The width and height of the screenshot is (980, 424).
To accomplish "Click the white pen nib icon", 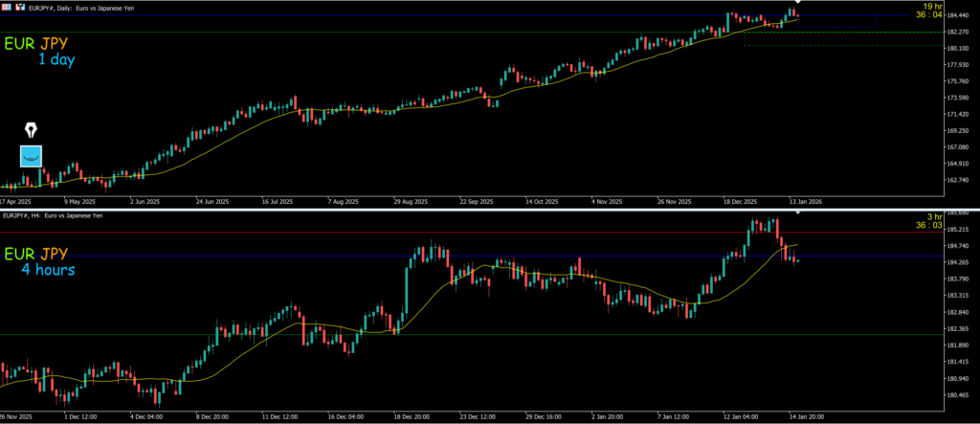I will tap(32, 130).
